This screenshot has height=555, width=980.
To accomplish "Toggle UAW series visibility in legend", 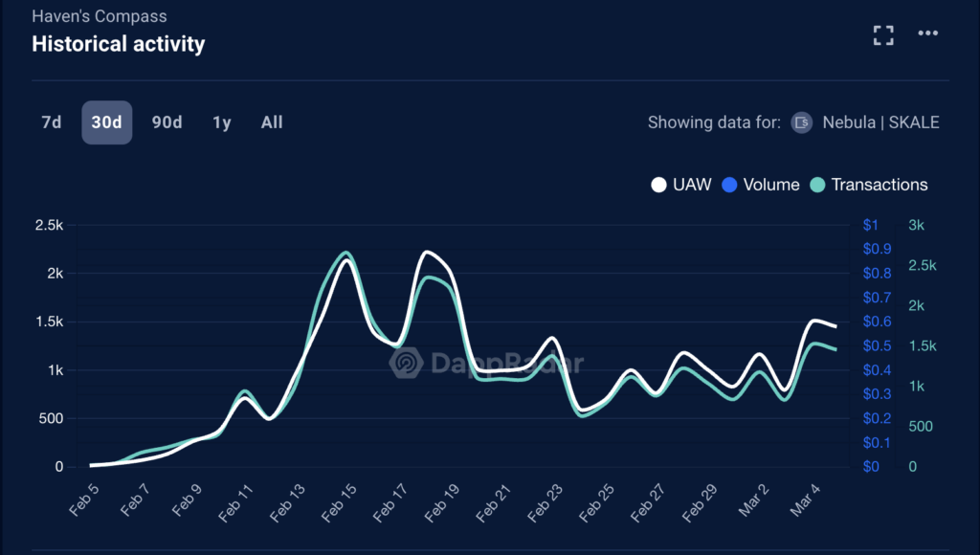I will [681, 185].
